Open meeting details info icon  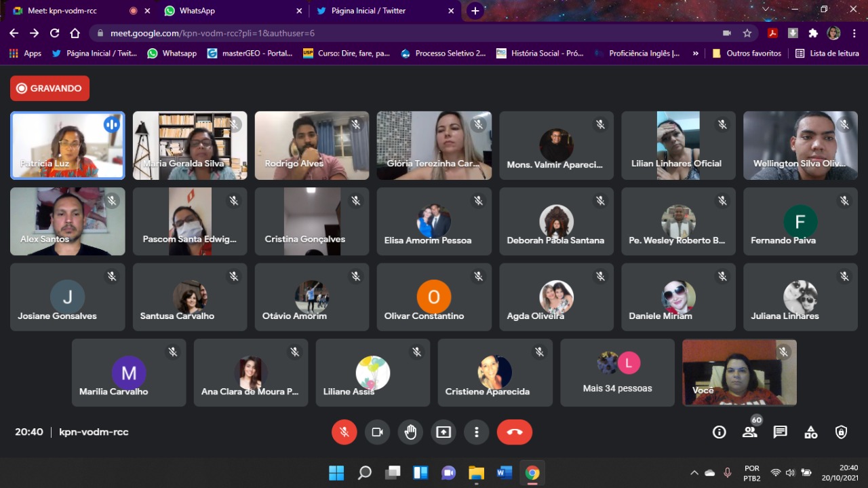click(x=719, y=432)
